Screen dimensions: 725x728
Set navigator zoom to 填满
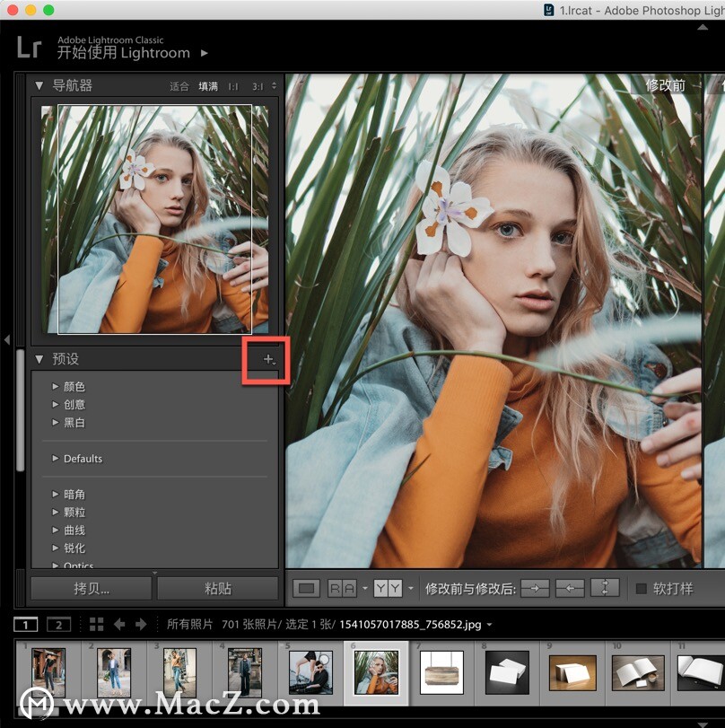click(x=208, y=86)
